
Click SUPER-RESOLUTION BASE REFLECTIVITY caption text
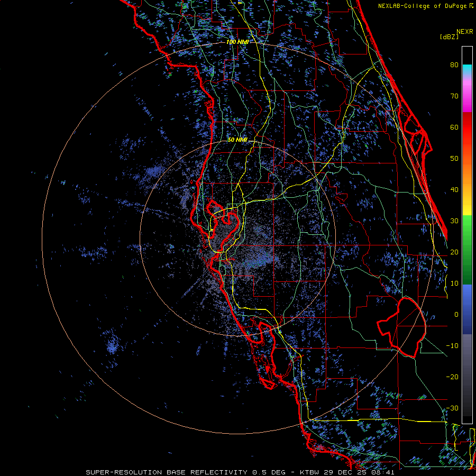coord(167,472)
